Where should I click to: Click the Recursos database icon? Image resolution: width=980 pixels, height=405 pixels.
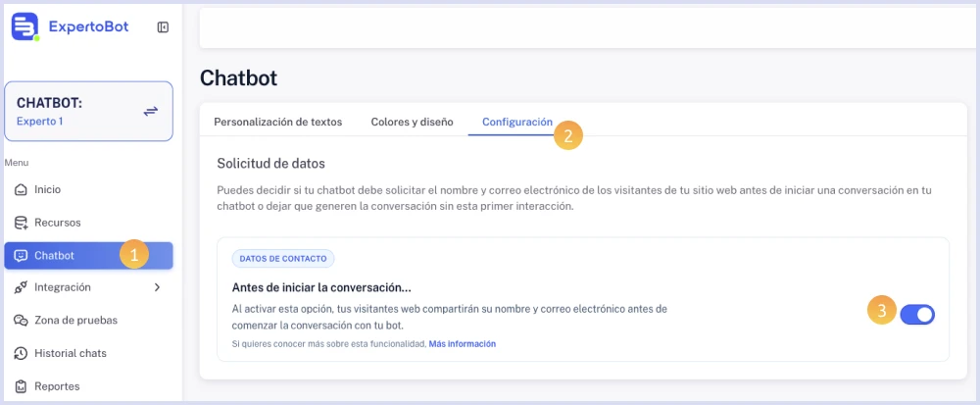tap(21, 223)
